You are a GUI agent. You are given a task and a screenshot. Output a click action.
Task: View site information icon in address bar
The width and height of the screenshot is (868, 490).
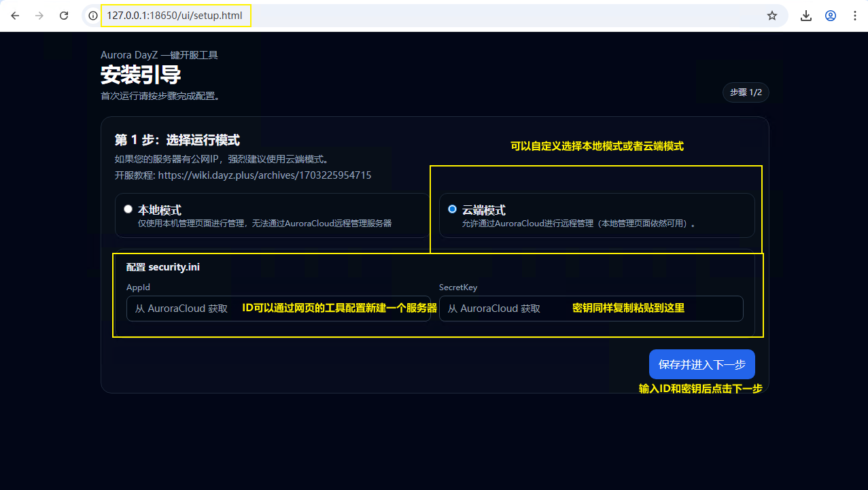tap(93, 16)
